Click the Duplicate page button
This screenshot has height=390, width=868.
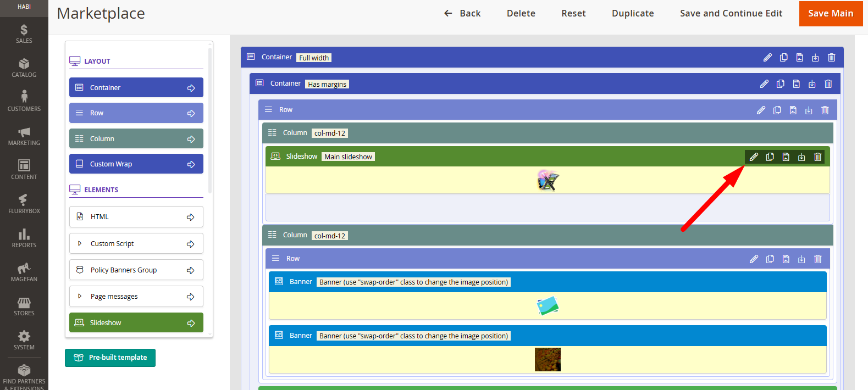633,13
